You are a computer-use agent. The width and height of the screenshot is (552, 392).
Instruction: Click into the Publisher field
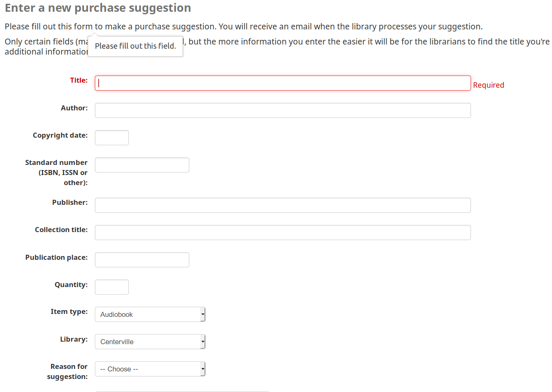[283, 205]
